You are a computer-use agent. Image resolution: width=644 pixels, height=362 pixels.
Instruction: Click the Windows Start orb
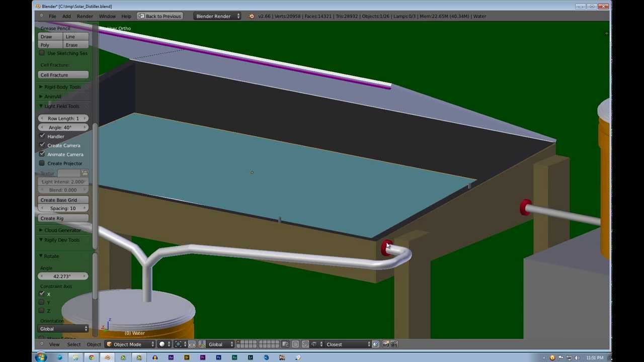[x=41, y=357]
